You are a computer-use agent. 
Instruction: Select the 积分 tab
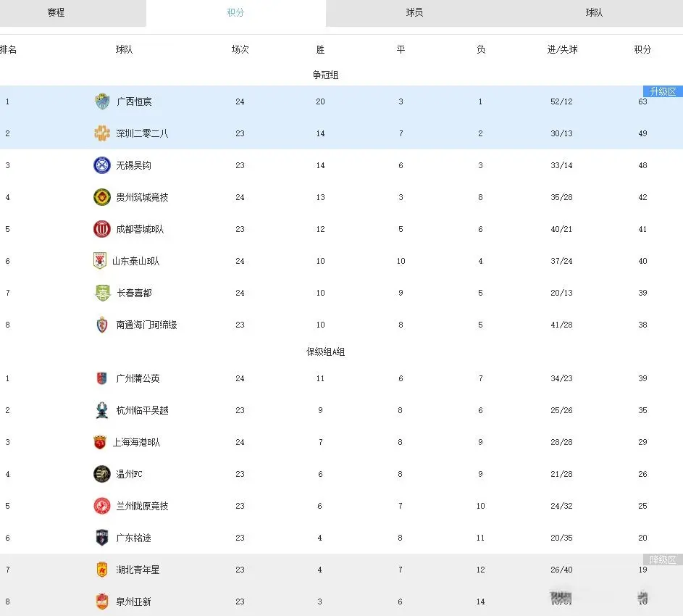coord(235,12)
